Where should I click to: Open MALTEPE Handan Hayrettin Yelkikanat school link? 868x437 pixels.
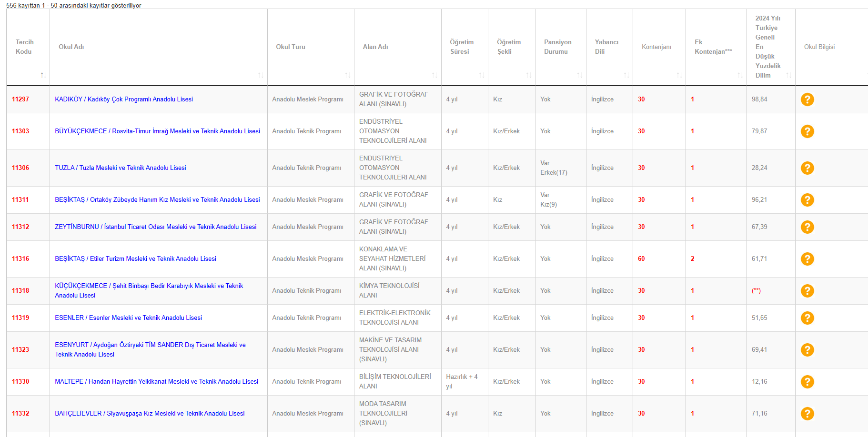pos(156,382)
